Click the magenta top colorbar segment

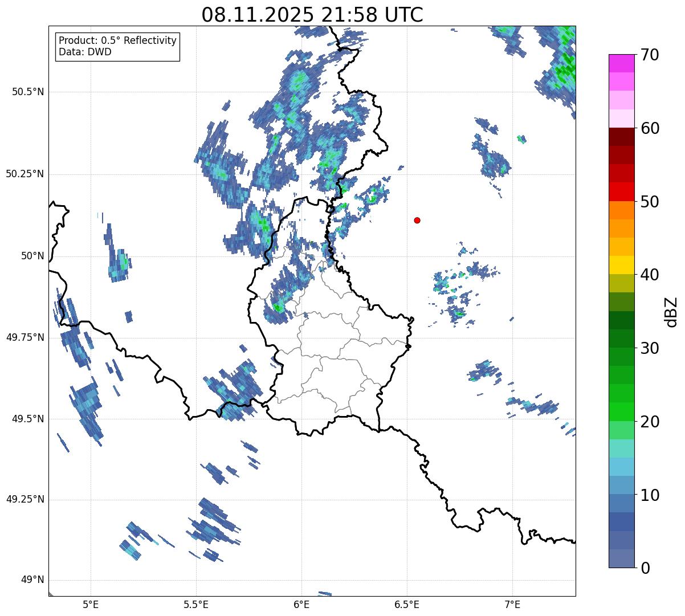(621, 63)
